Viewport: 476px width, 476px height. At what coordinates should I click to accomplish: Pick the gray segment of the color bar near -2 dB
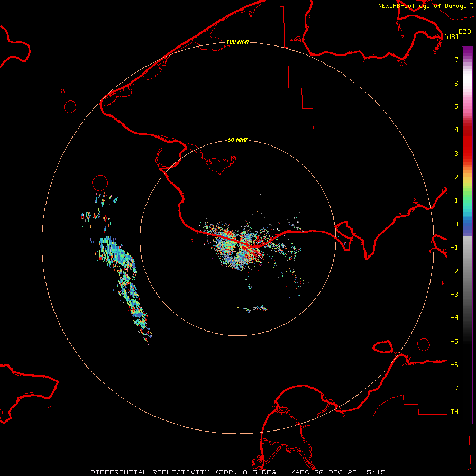click(467, 271)
